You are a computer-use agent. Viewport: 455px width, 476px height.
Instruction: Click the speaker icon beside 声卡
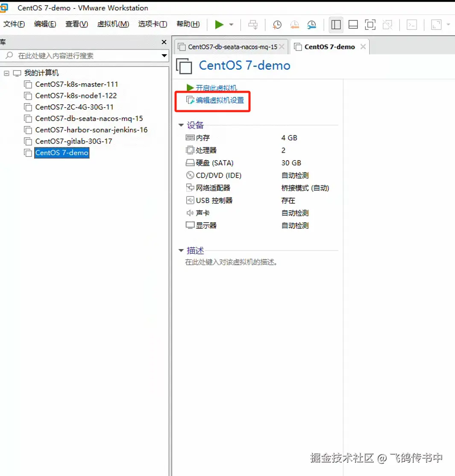[190, 213]
